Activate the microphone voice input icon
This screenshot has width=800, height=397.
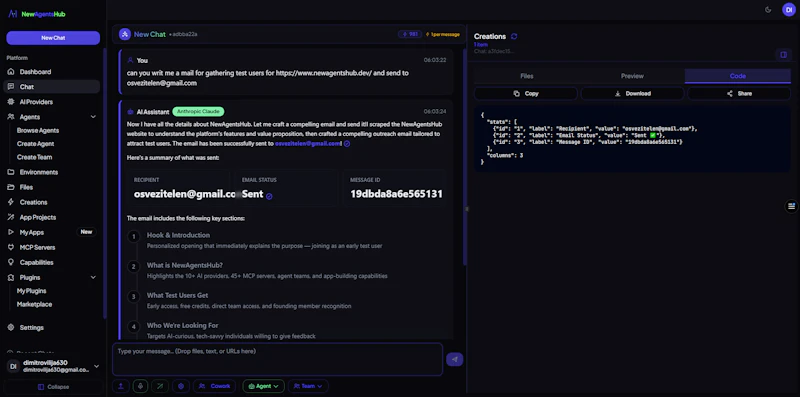pyautogui.click(x=141, y=386)
